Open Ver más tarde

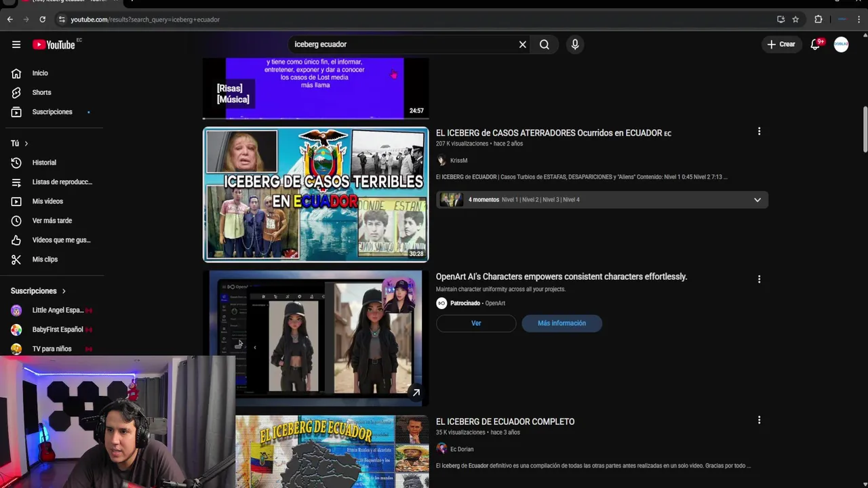pyautogui.click(x=52, y=220)
